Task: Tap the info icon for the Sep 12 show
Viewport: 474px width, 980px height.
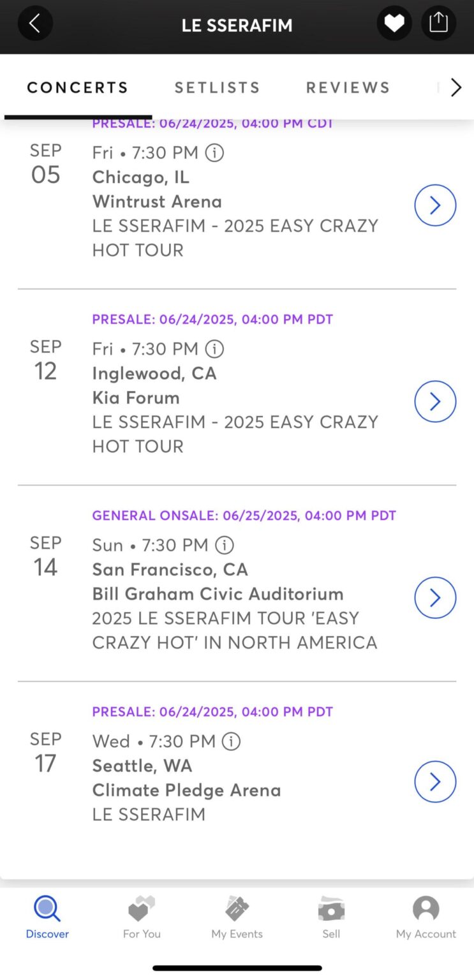Action: pyautogui.click(x=214, y=349)
